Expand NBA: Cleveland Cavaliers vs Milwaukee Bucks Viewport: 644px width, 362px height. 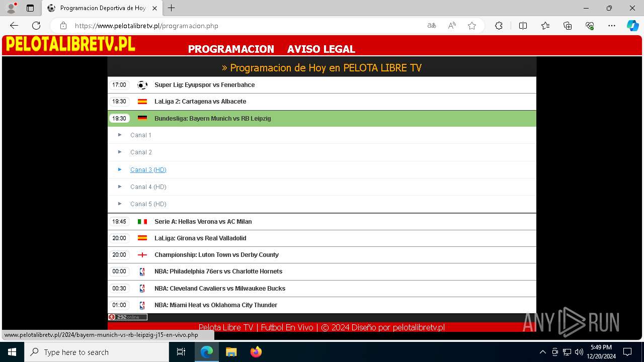[322, 289]
